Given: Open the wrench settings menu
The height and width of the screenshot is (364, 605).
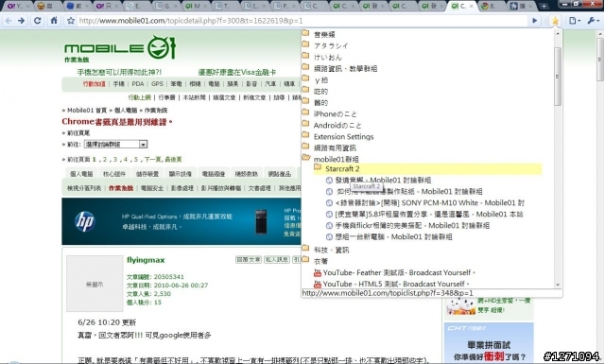Looking at the screenshot, I should coord(593,21).
